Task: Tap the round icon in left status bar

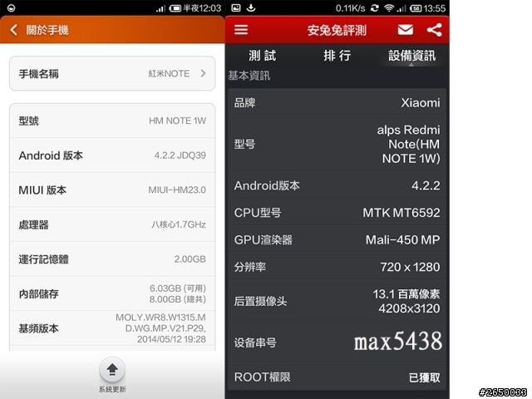Action: click(x=11, y=7)
